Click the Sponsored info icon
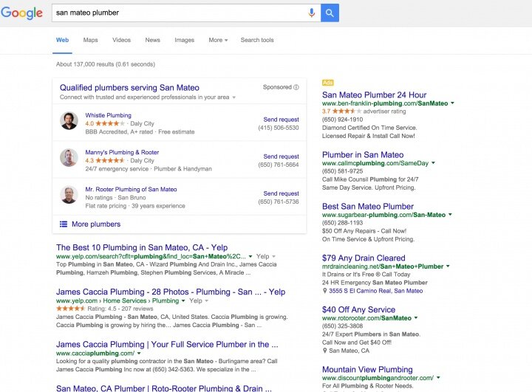This screenshot has width=532, height=392. [x=296, y=87]
